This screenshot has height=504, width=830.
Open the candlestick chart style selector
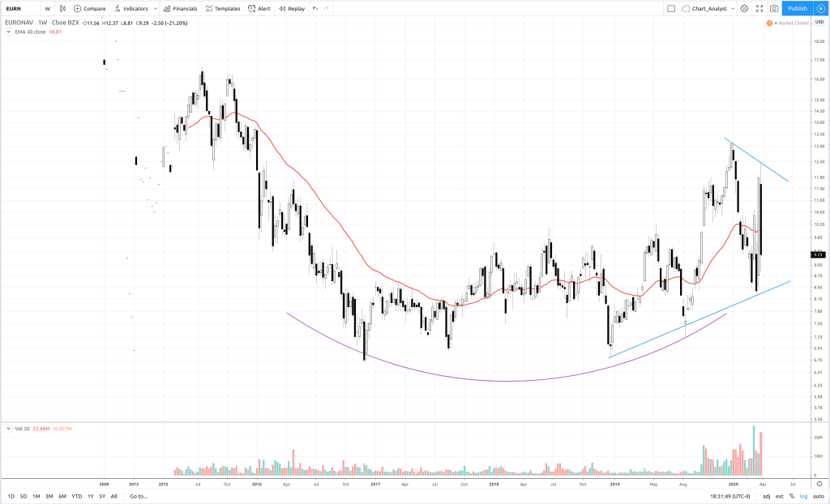pyautogui.click(x=62, y=8)
